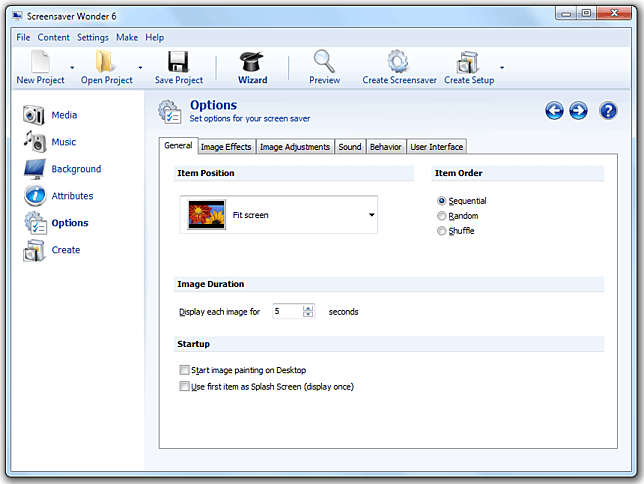Switch to the User Interface tab
The width and height of the screenshot is (644, 484).
click(437, 147)
